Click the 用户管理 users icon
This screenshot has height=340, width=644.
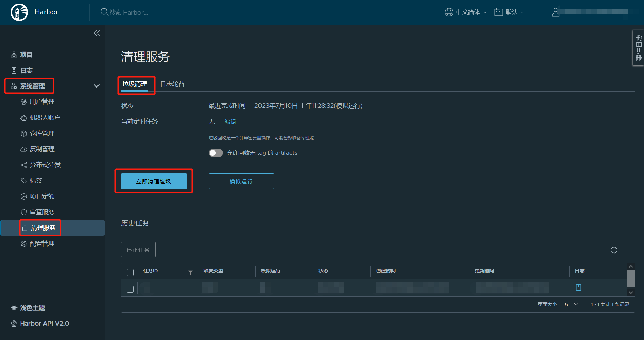tap(24, 102)
